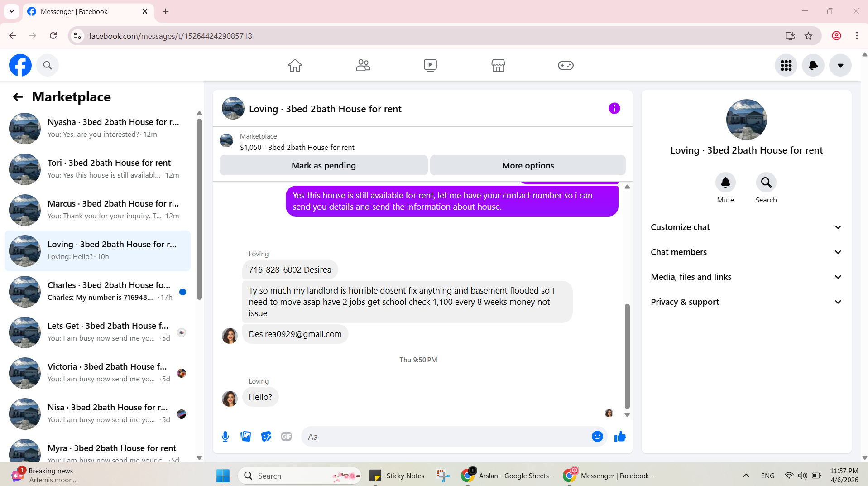Open the Marketplace storefront icon
This screenshot has height=486, width=868.
click(498, 65)
